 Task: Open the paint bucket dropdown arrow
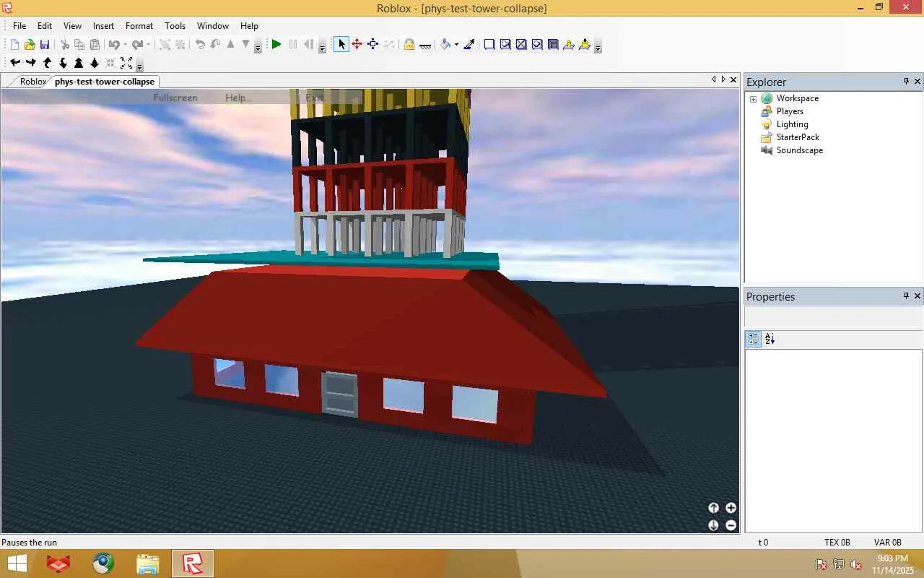pos(456,45)
